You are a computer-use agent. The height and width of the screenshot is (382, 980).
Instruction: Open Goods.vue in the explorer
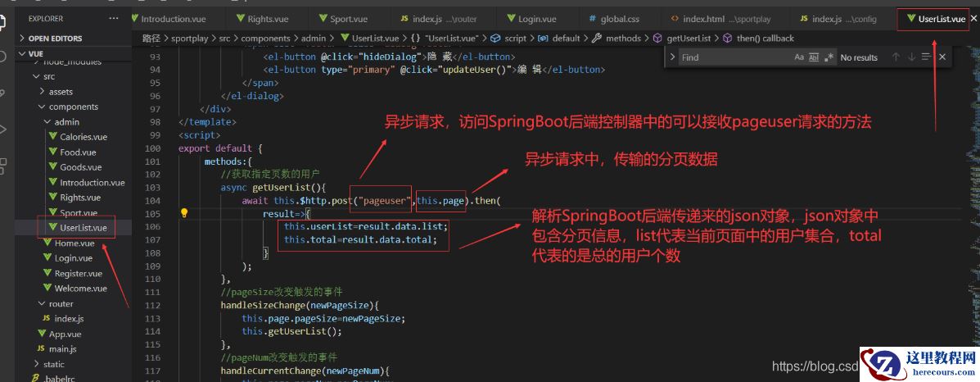80,167
